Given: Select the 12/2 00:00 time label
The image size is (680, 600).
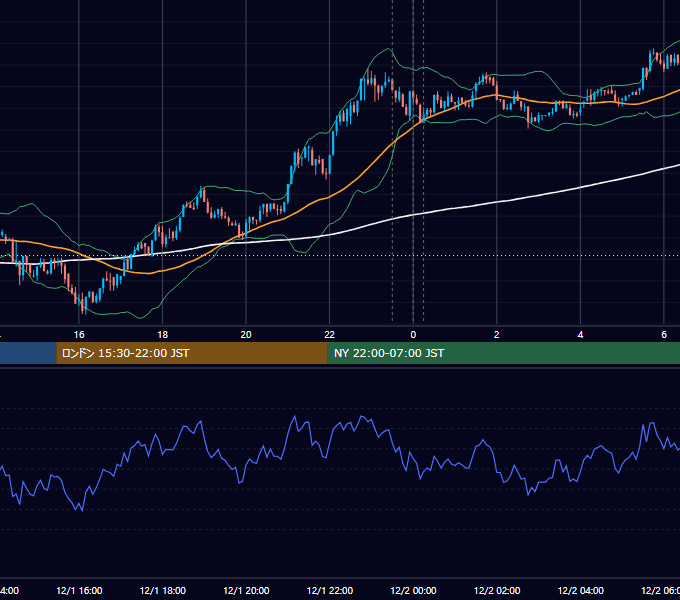Looking at the screenshot, I should (413, 590).
